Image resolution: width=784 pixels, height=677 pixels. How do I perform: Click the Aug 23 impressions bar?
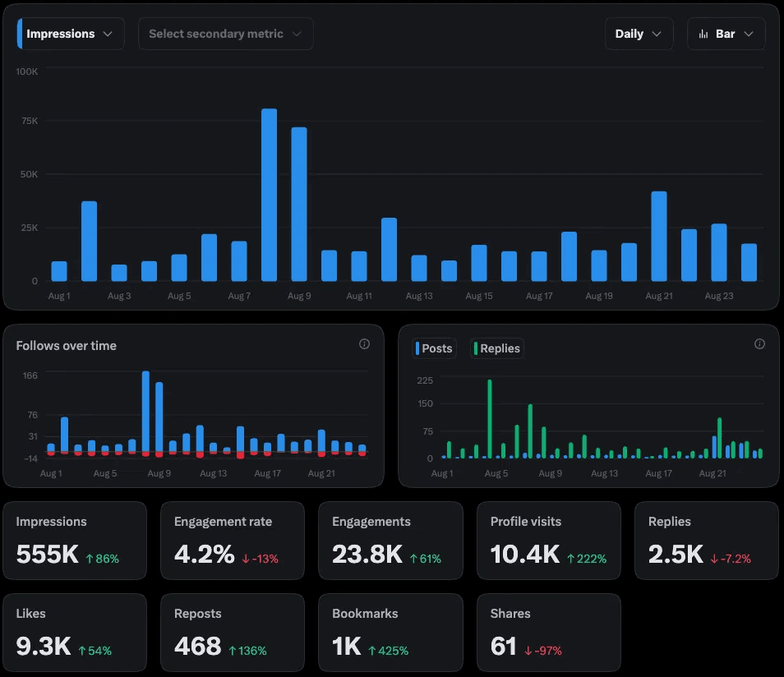(719, 252)
